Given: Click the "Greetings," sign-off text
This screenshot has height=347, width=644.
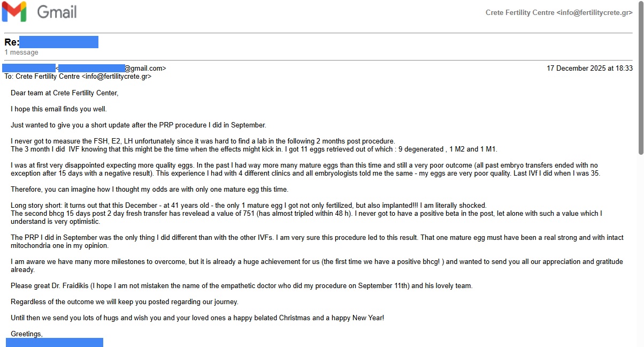Looking at the screenshot, I should click(x=26, y=334).
